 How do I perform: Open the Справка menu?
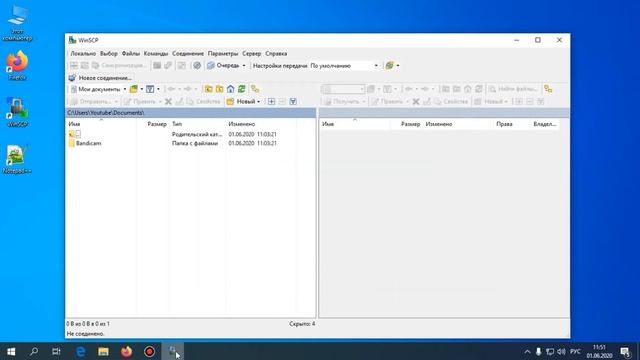click(x=276, y=53)
